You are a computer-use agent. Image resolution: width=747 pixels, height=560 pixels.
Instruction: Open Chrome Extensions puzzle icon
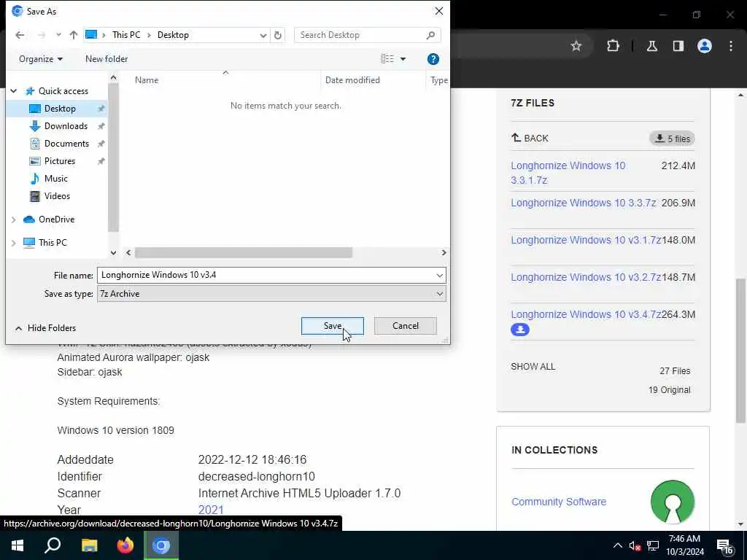pos(613,46)
